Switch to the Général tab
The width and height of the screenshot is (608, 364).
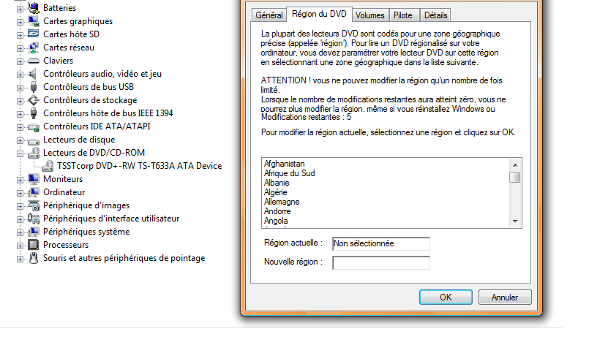tap(269, 15)
